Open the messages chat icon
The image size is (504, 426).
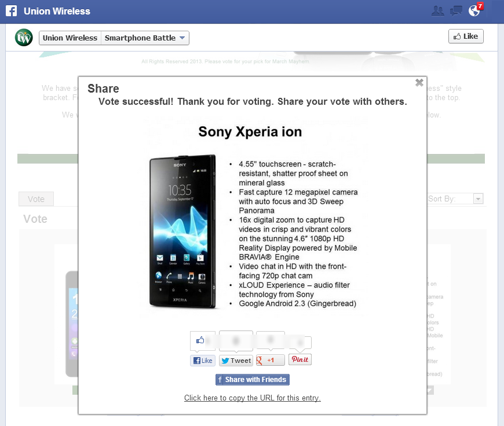[456, 11]
